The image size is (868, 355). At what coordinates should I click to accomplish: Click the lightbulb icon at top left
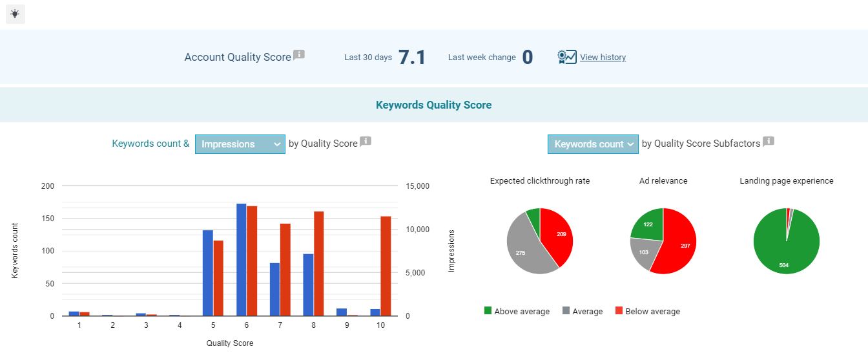pyautogui.click(x=15, y=14)
